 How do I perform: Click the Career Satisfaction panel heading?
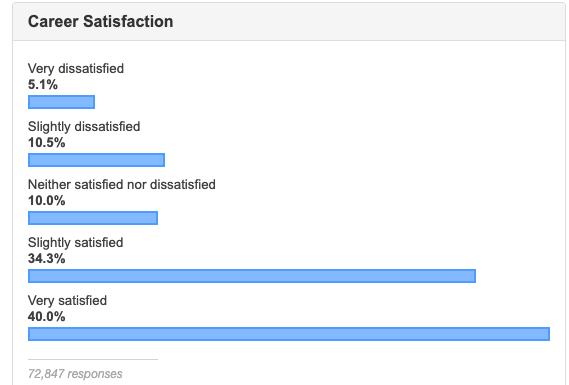pos(101,21)
